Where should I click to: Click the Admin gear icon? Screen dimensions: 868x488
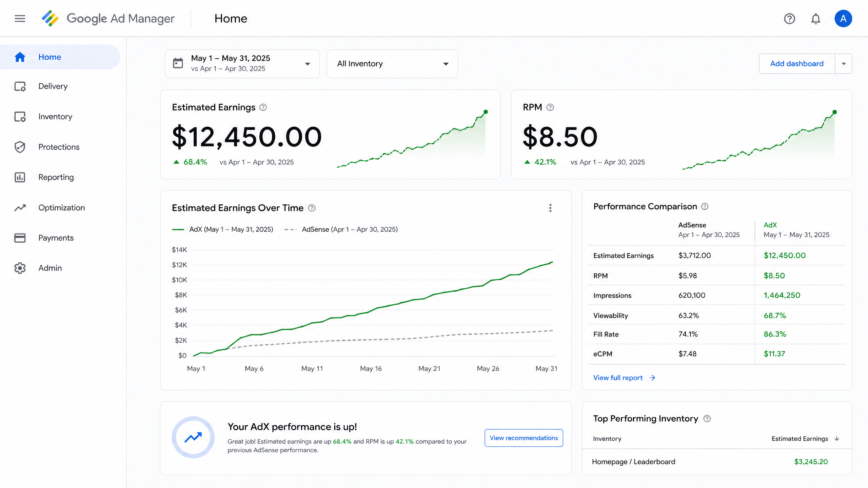point(20,268)
